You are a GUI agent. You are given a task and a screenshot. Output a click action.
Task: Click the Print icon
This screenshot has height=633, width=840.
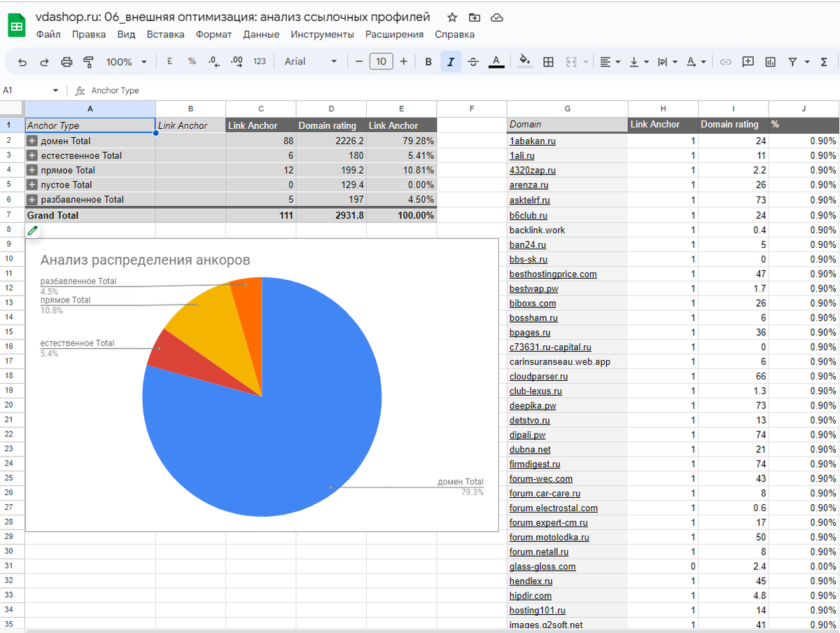[x=66, y=62]
